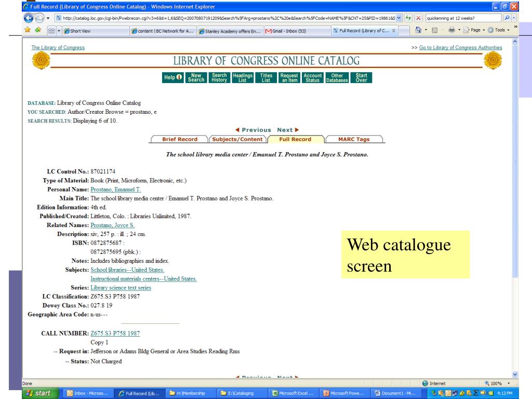
Task: Open the Microsoft PowerPoint taskbar item
Action: click(344, 393)
